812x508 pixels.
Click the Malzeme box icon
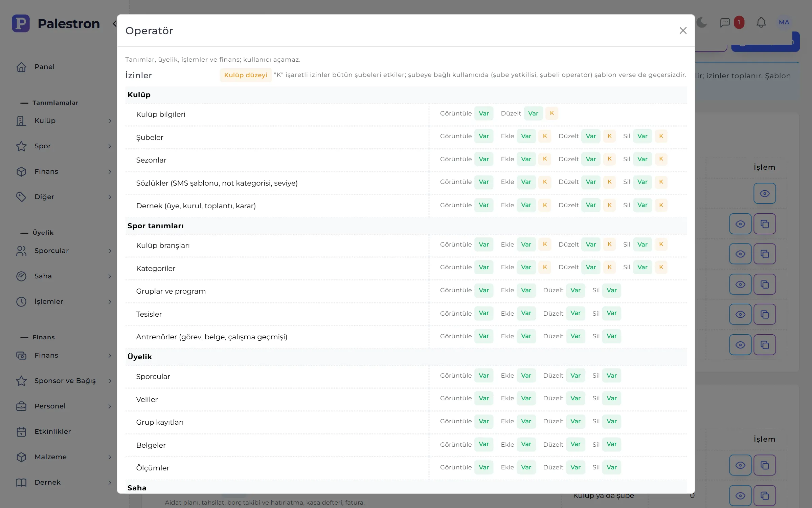pos(21,457)
